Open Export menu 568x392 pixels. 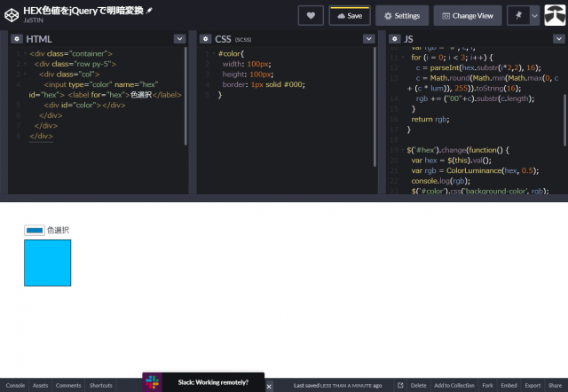[532, 386]
